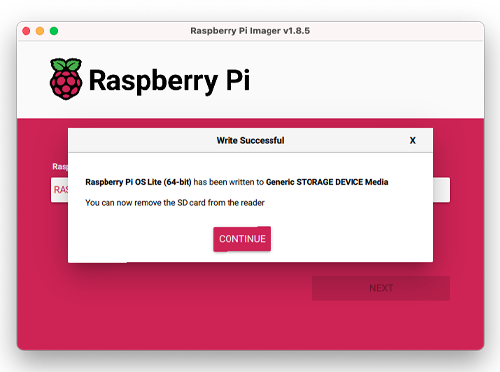Close the Write Successful dialog with X
The height and width of the screenshot is (372, 500).
[413, 141]
